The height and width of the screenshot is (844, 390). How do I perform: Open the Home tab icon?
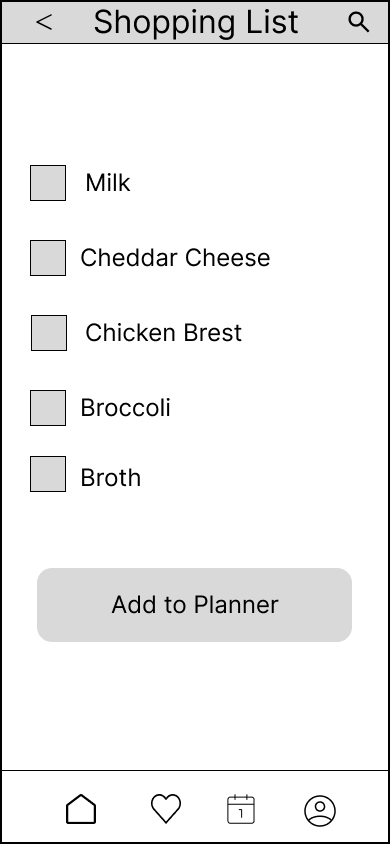[81, 809]
